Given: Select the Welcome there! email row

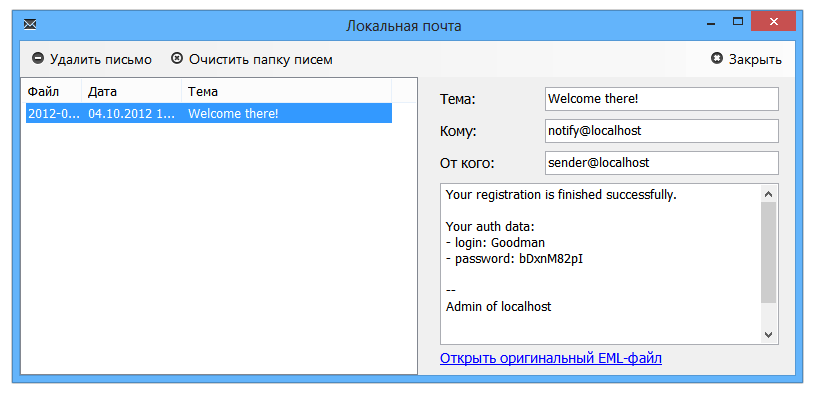Looking at the screenshot, I should 209,113.
